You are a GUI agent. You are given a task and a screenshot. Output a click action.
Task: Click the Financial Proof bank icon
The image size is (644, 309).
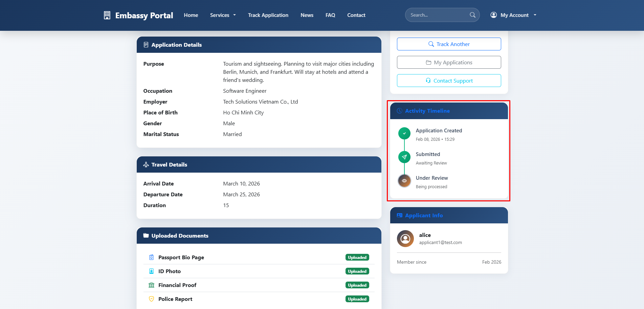tap(151, 285)
